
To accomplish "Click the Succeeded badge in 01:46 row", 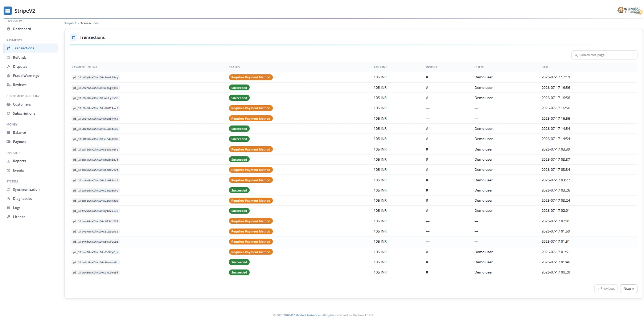I will (239, 262).
